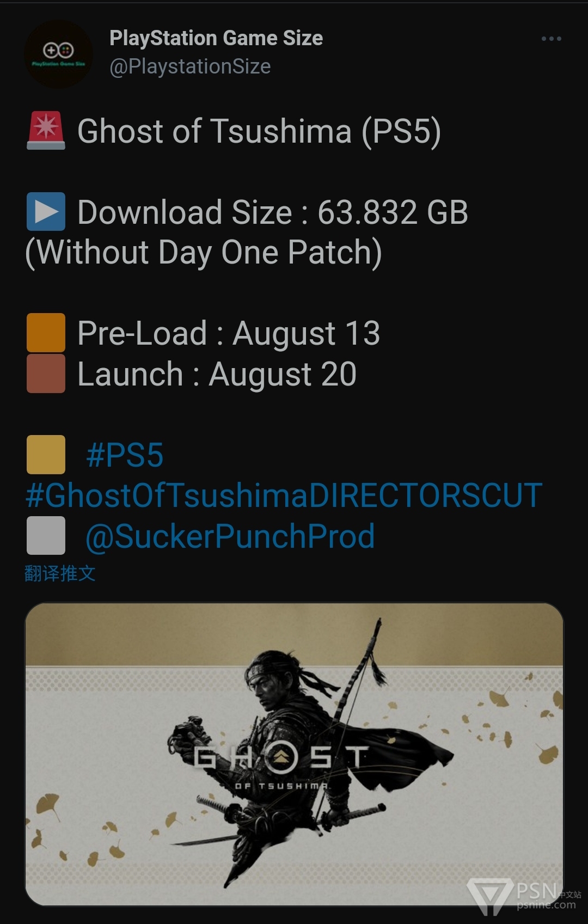Screen dimensions: 588x924
Task: Open the @SuckerPunchProd mention
Action: 230,536
